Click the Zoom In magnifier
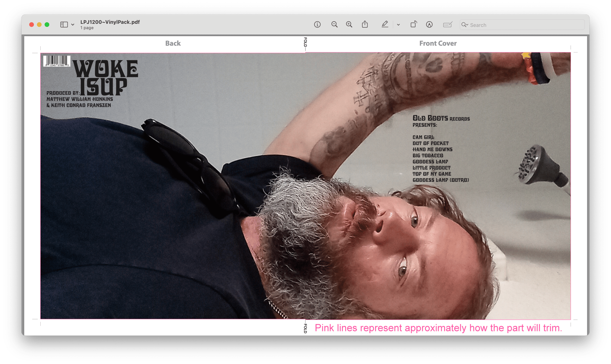611x364 pixels. click(349, 25)
